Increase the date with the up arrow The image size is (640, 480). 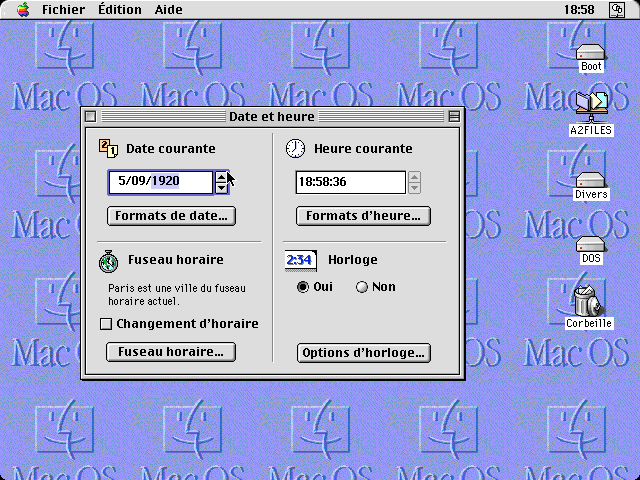point(221,178)
